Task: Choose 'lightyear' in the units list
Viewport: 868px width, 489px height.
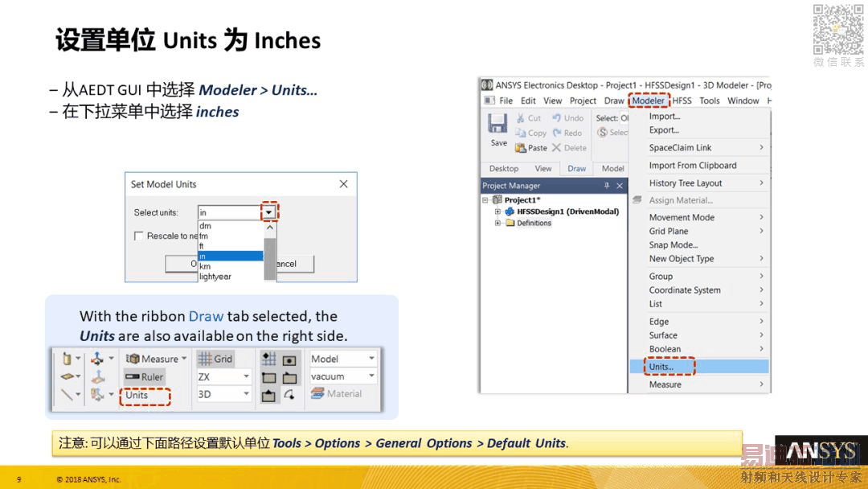Action: click(x=231, y=277)
